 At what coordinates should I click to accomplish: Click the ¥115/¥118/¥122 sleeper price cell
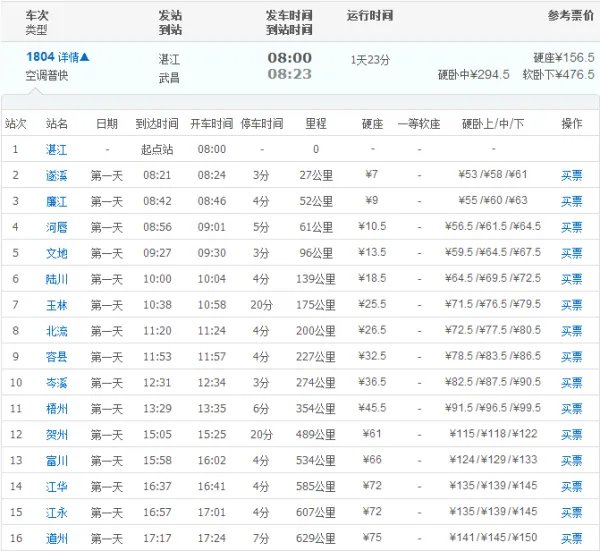tap(493, 434)
